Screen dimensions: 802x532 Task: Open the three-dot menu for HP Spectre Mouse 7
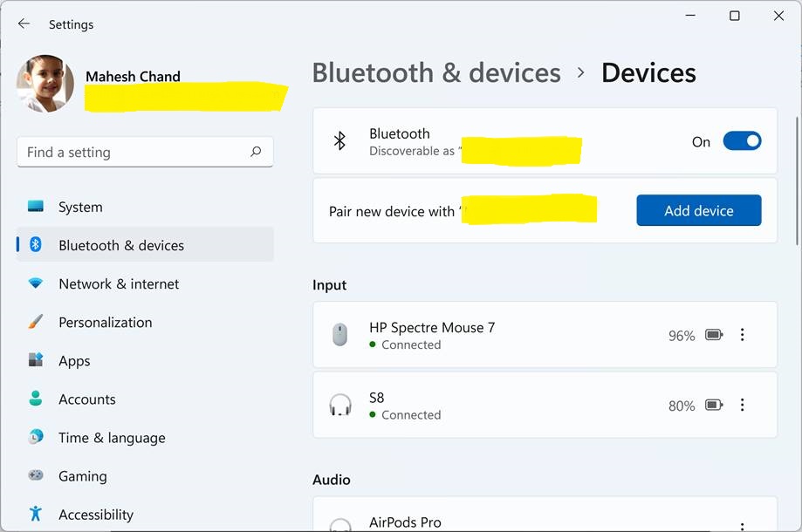(743, 334)
